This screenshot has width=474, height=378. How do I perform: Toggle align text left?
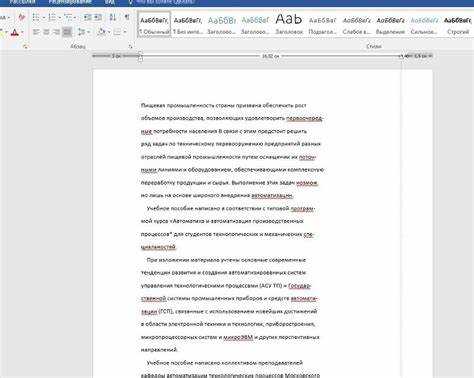tap(36, 32)
